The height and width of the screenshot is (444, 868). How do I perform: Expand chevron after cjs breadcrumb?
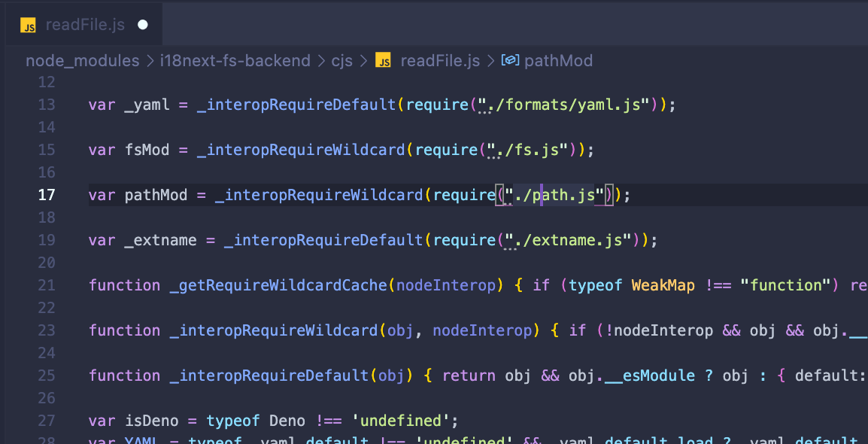363,61
